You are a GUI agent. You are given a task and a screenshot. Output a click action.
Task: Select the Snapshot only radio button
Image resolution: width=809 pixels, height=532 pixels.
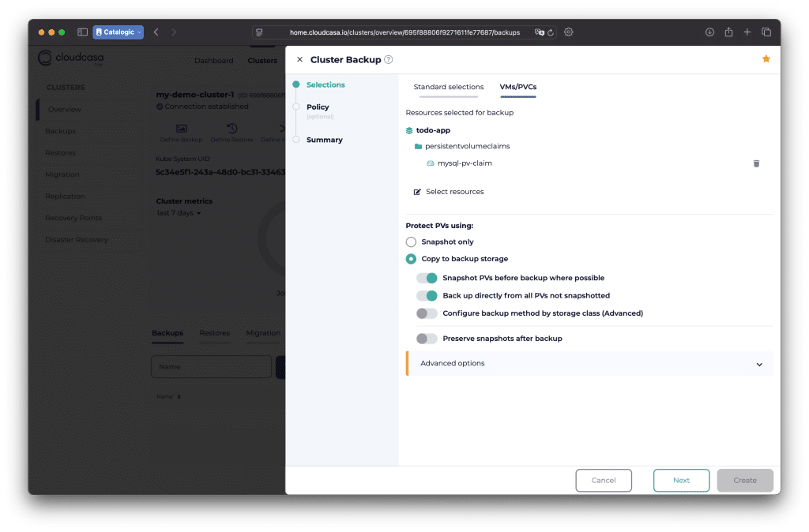tap(411, 242)
